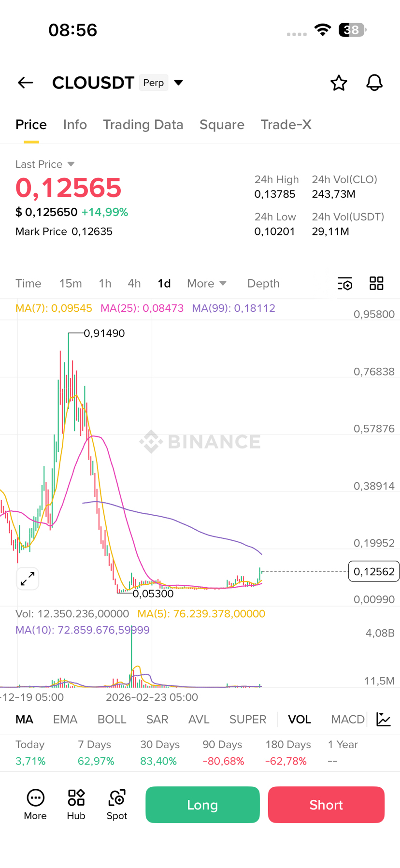Toggle the EMA indicator
The width and height of the screenshot is (400, 868).
65,719
